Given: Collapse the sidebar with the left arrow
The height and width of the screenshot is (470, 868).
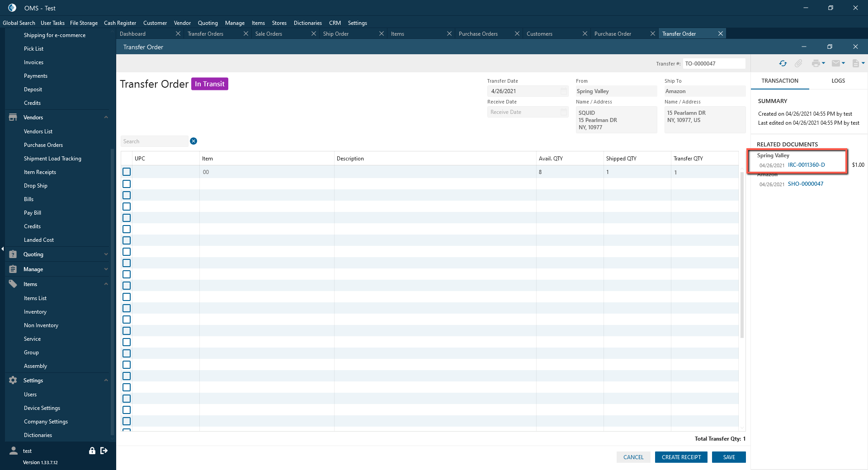Looking at the screenshot, I should click(x=2, y=249).
